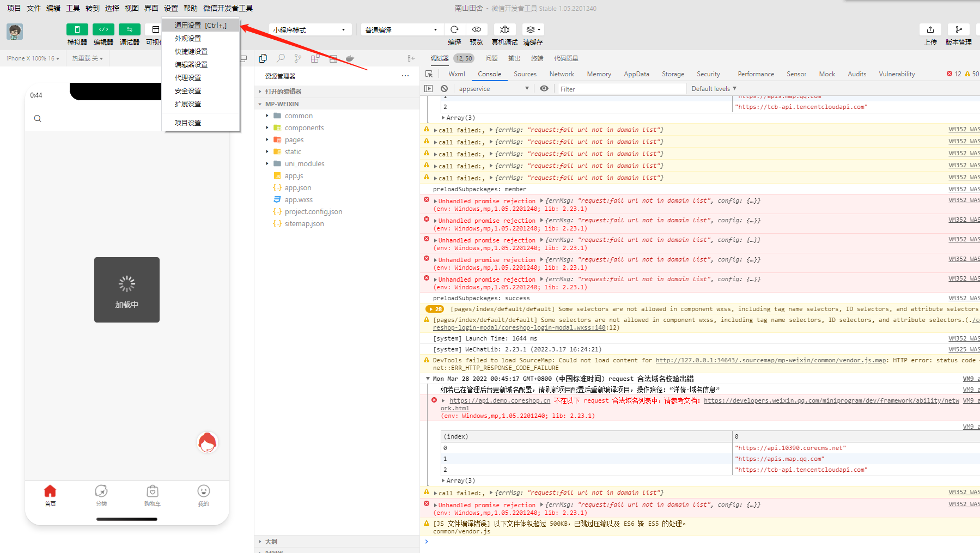Open the iPhone X device dropdown
The image size is (980, 553).
click(x=33, y=58)
